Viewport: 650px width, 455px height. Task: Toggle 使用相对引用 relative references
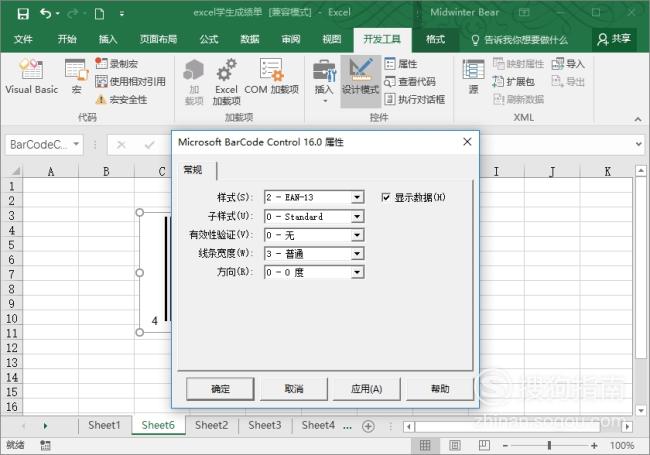[130, 81]
